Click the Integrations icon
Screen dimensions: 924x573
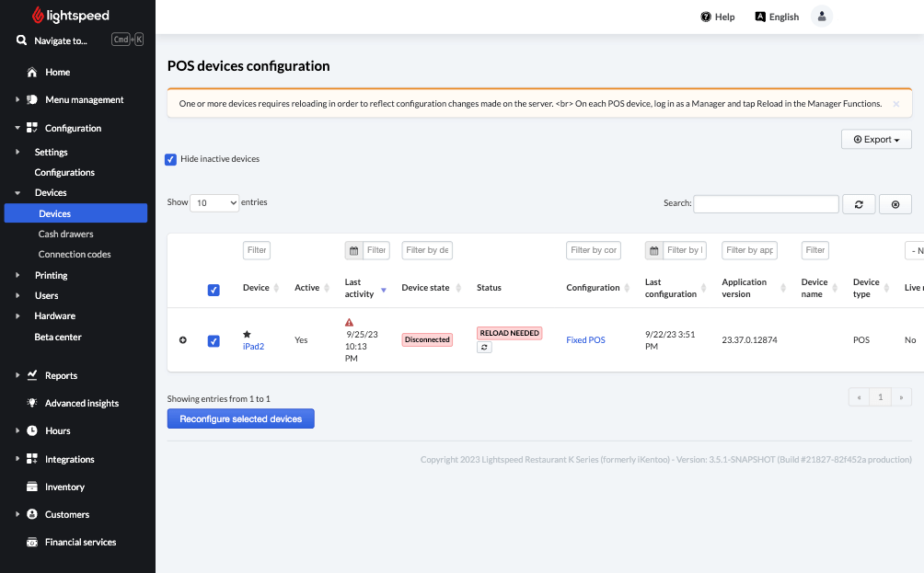(32, 459)
